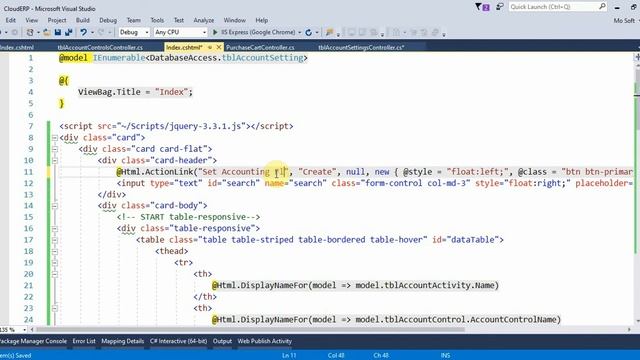Collapse the th block on line 23

click(x=55, y=309)
